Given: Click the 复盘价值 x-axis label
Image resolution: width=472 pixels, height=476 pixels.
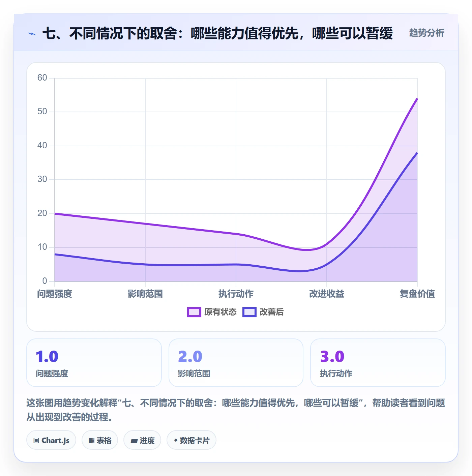Looking at the screenshot, I should [417, 294].
